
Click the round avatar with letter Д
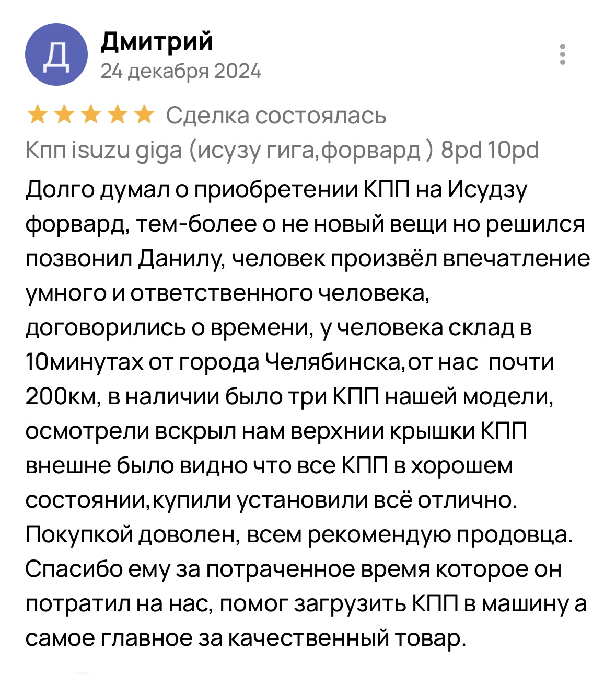(x=56, y=54)
